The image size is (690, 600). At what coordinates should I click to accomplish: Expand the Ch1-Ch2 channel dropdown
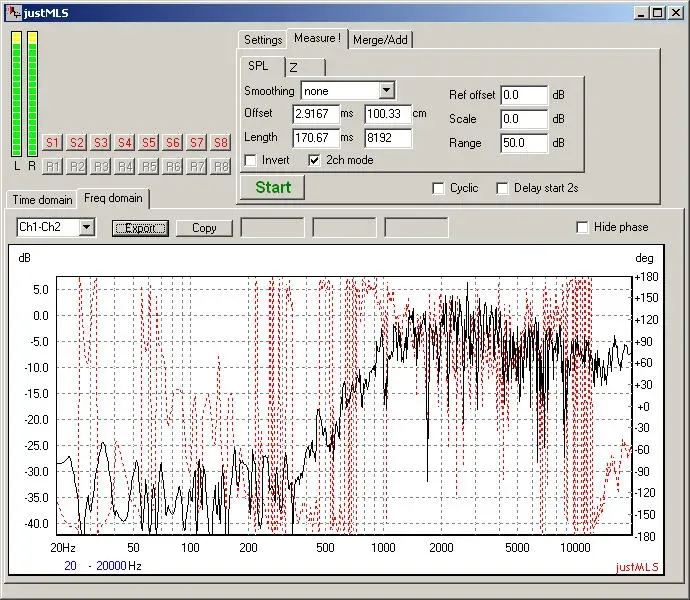(87, 228)
